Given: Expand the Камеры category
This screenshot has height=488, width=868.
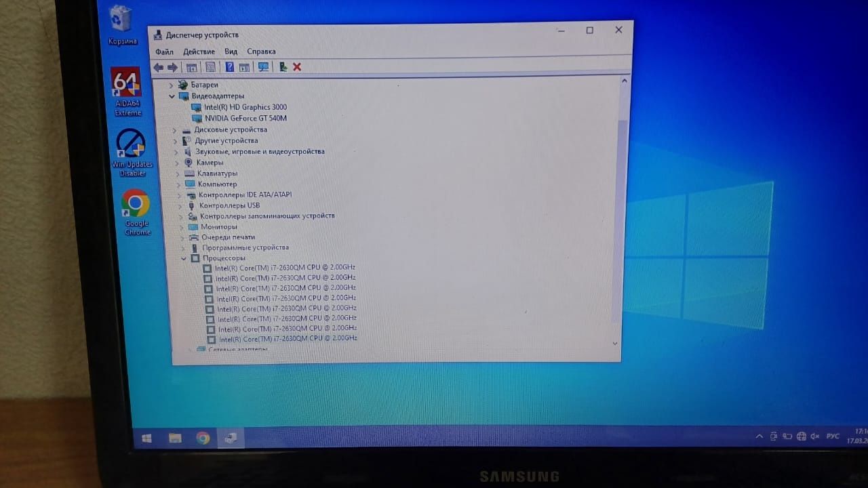Looking at the screenshot, I should tap(177, 163).
